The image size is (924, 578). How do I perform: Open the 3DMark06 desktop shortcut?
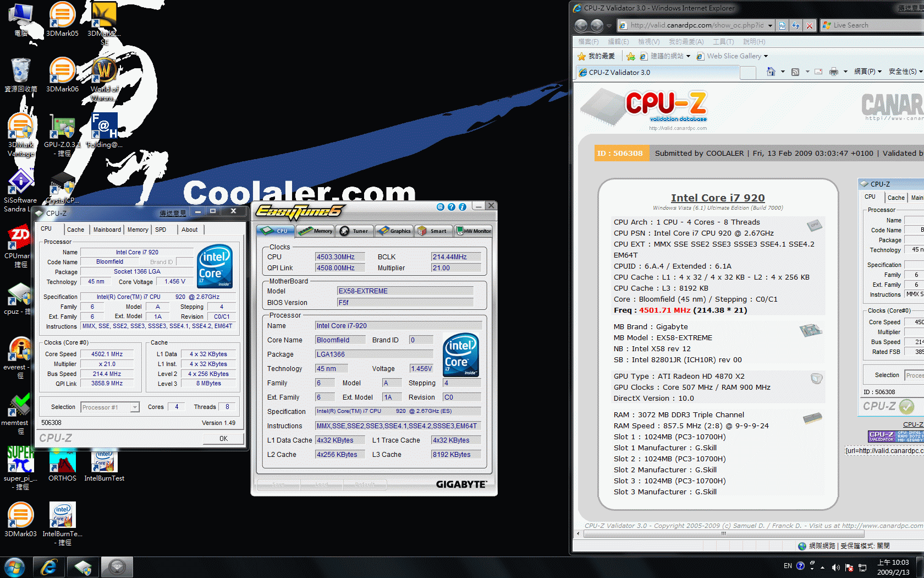coord(62,75)
